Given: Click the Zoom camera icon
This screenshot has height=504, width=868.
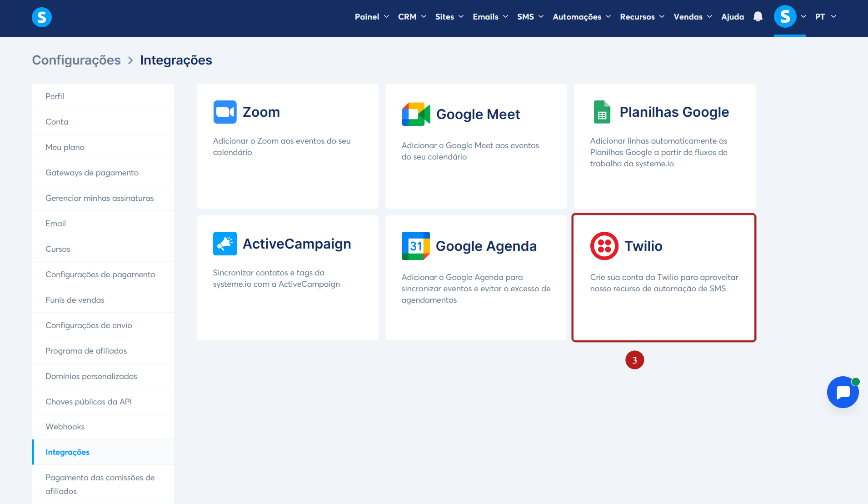Looking at the screenshot, I should pos(225,112).
